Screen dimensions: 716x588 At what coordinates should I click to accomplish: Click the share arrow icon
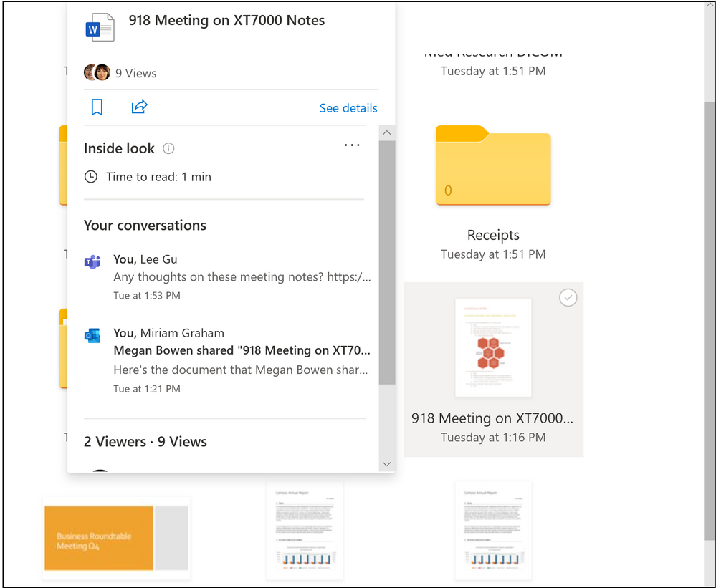(139, 107)
